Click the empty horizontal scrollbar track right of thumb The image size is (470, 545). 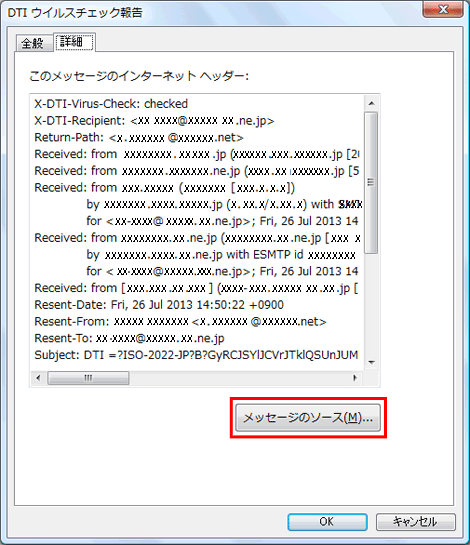238,378
